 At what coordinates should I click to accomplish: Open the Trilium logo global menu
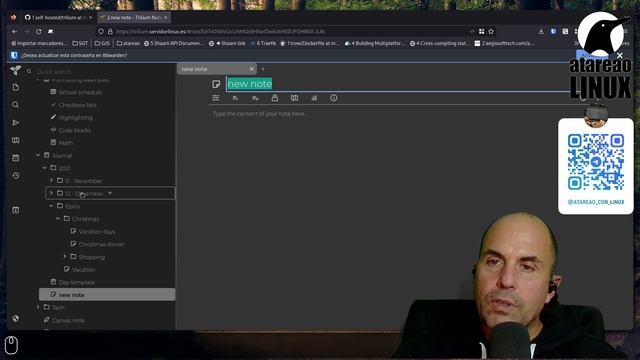click(x=16, y=70)
